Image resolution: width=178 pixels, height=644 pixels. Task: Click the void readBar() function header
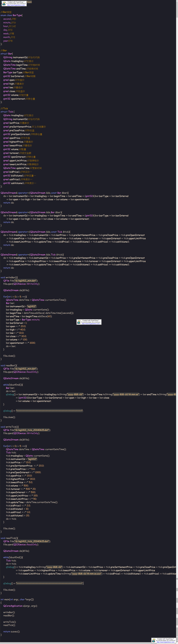pyautogui.click(x=9, y=366)
